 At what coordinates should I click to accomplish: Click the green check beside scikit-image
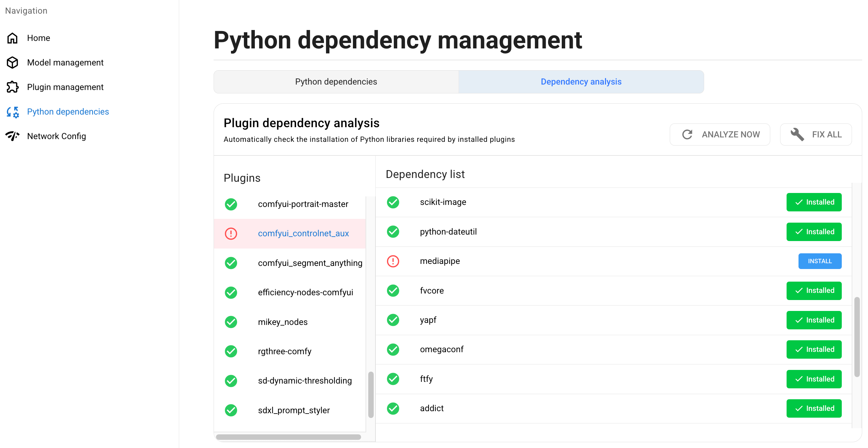(393, 202)
